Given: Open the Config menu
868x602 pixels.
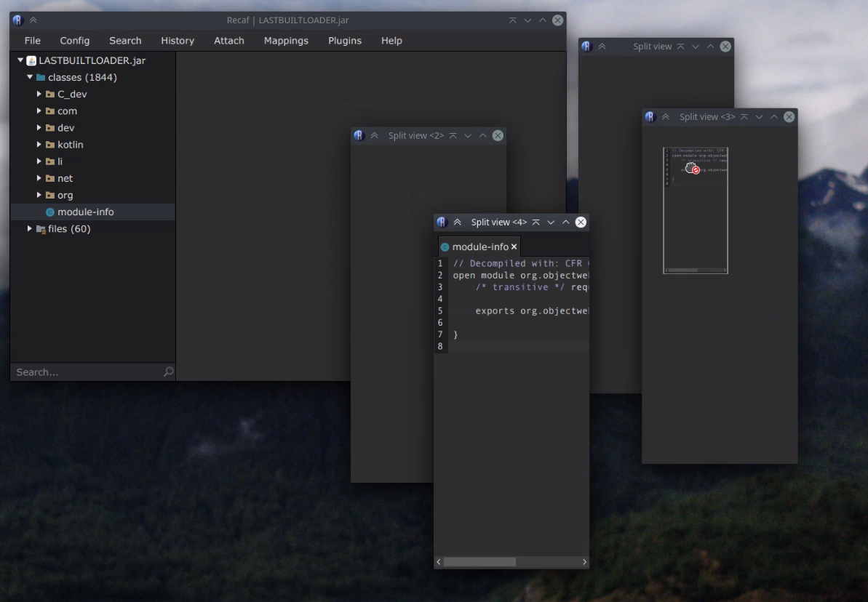Looking at the screenshot, I should [x=75, y=41].
